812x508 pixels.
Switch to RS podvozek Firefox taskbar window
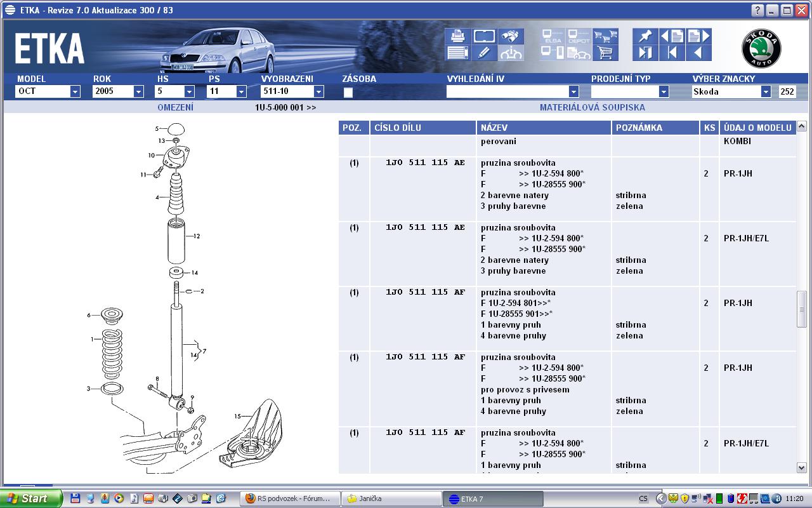(290, 498)
